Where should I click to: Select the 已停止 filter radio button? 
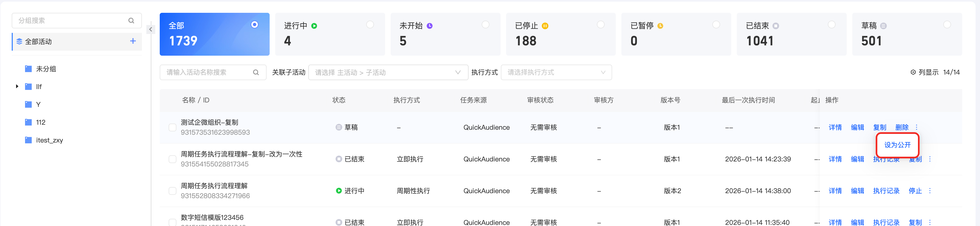601,25
